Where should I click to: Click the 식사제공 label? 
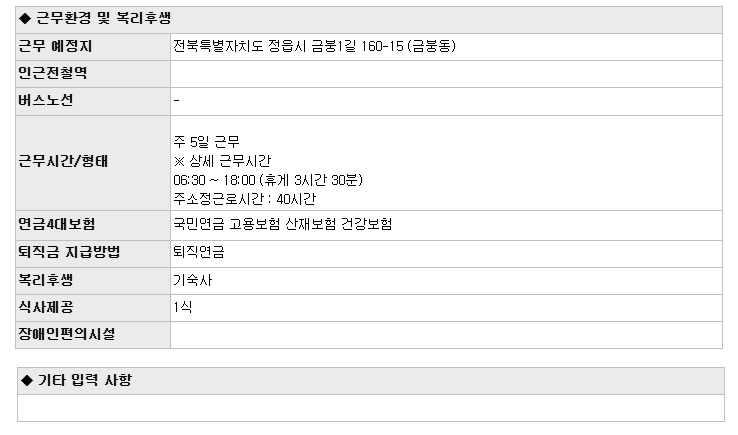(x=46, y=307)
